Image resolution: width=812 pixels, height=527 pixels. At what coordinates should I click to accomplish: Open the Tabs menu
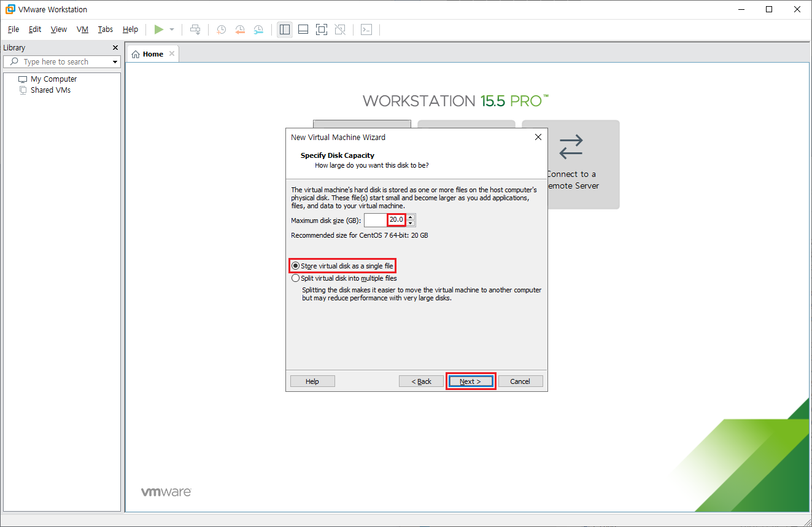106,29
